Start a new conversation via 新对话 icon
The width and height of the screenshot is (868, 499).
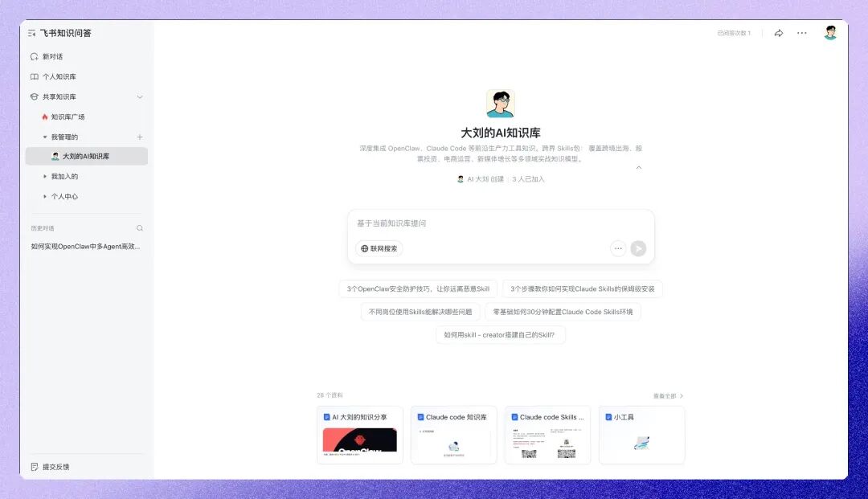click(34, 56)
